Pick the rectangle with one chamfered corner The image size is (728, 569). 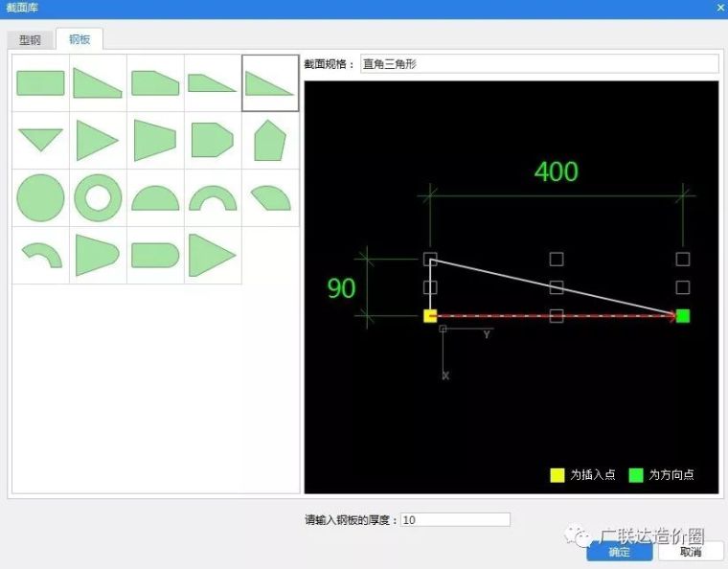(x=155, y=83)
